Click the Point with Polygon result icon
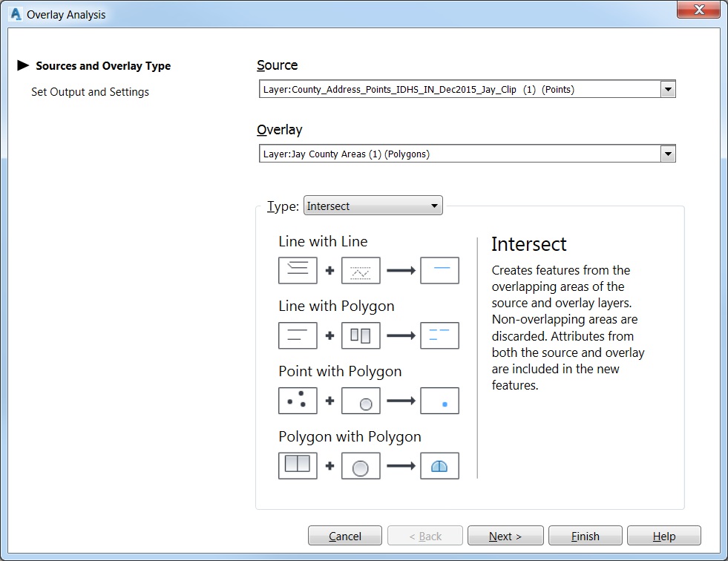Screen dimensions: 728x561 coord(439,400)
